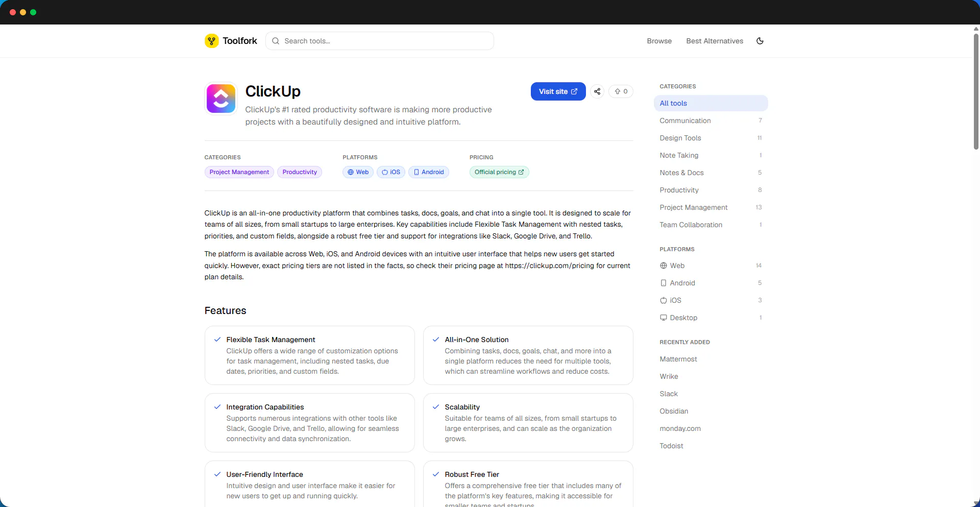Open the Design Tools category
980x507 pixels.
point(710,138)
